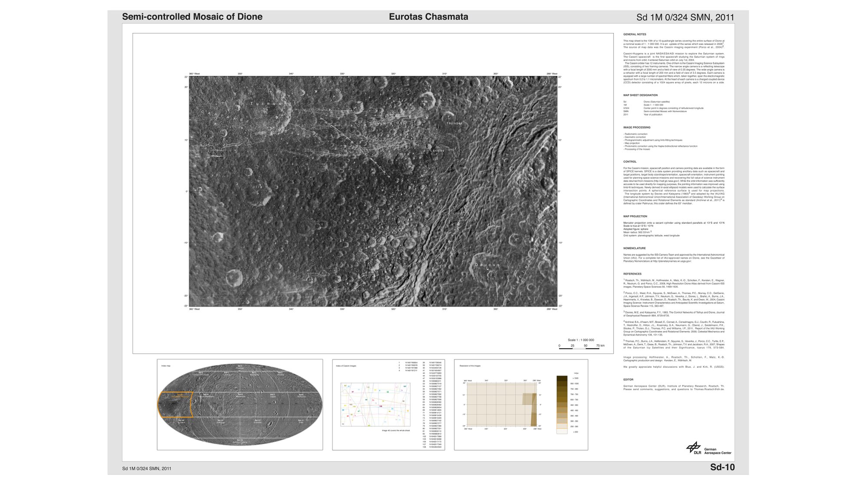Click the Sd-12 quadrangle in index map

click(257, 421)
